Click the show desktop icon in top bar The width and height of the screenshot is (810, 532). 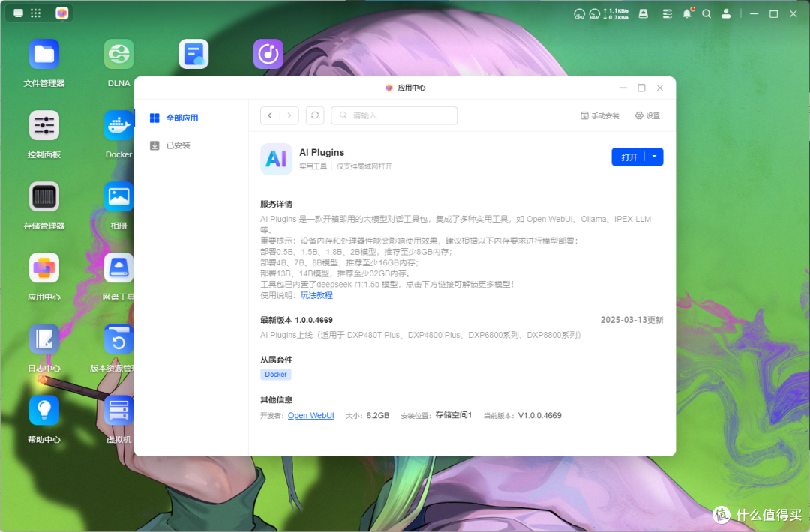pos(18,13)
